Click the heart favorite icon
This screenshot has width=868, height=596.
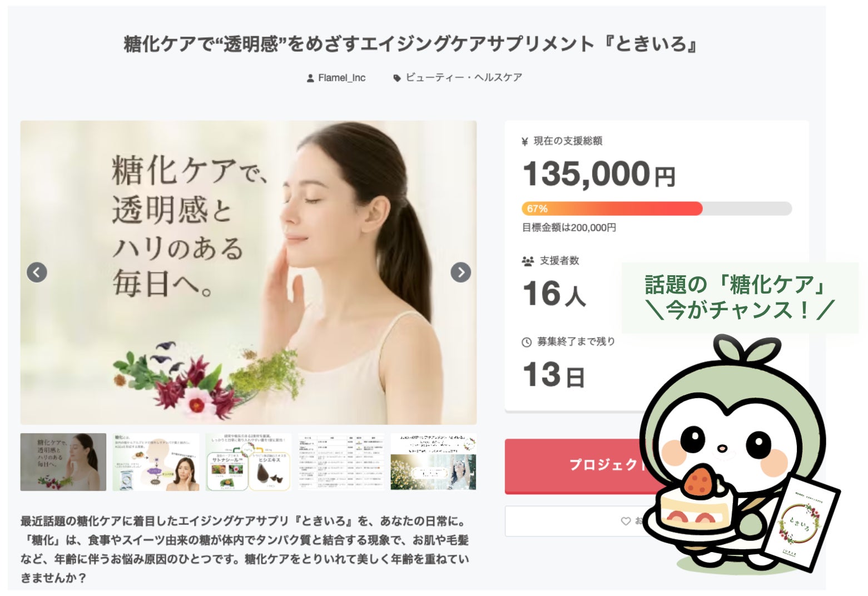coord(626,521)
